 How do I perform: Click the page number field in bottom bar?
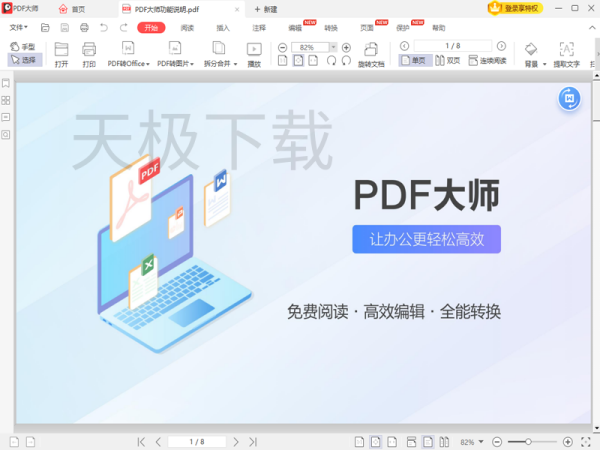[196, 441]
